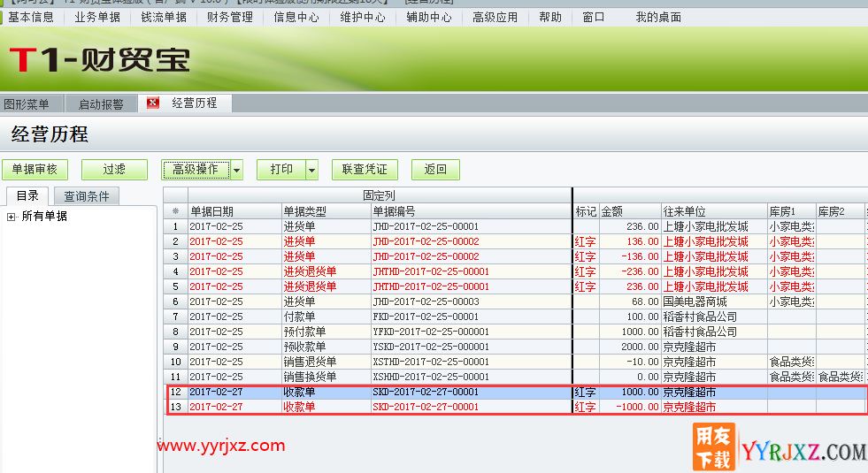Click the 库房2 column header
This screenshot has width=868, height=473.
click(841, 211)
